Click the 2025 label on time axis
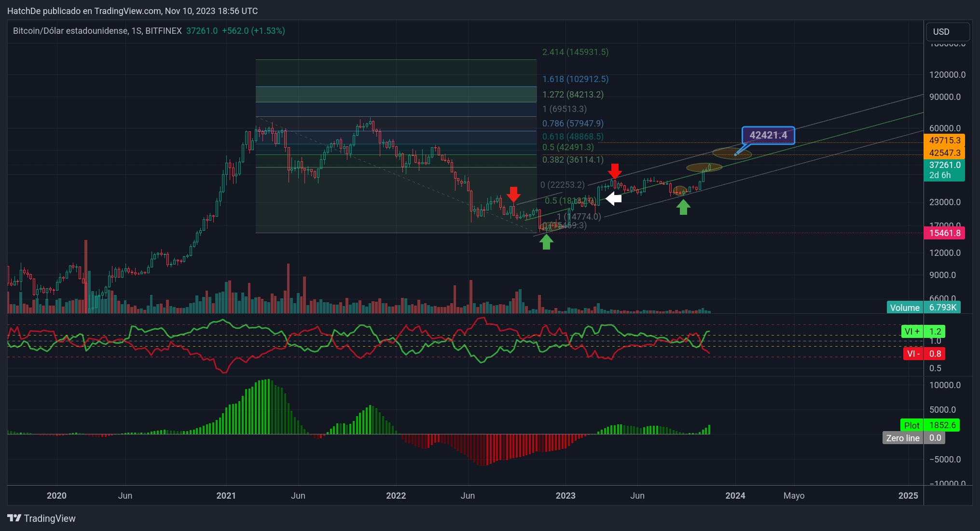The height and width of the screenshot is (531, 980). (908, 495)
